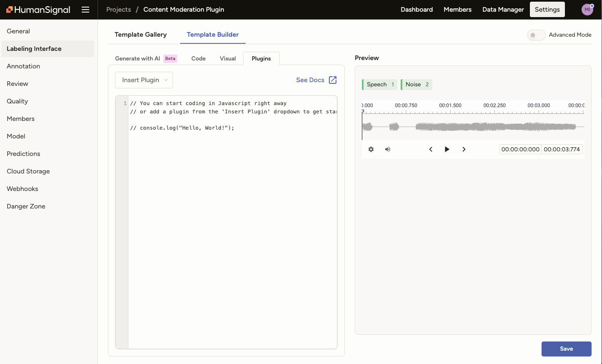Click inside the plugin code editor
Viewport: 602px width, 364px height.
click(x=233, y=222)
